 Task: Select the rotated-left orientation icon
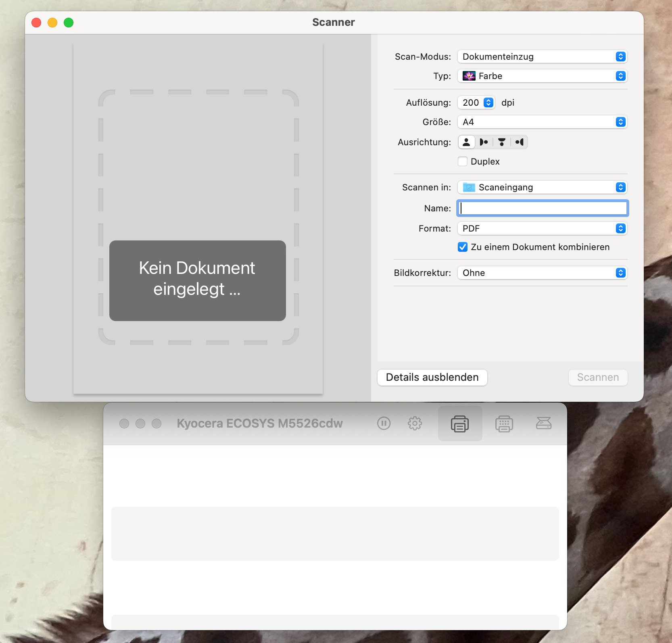(x=484, y=142)
